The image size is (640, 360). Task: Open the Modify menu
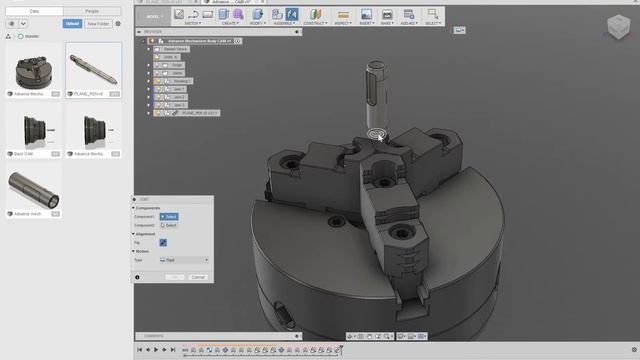click(258, 23)
